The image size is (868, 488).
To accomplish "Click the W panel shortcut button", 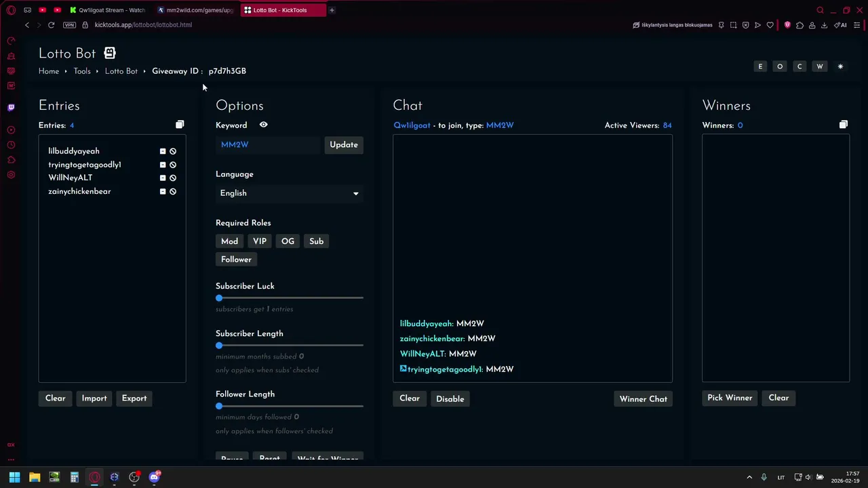I will 820,66.
